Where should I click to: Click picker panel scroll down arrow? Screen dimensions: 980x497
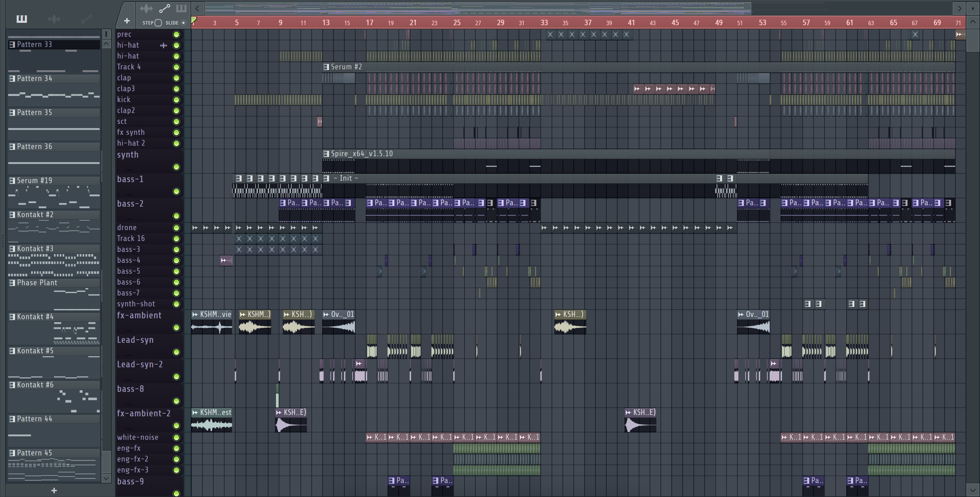point(106,478)
